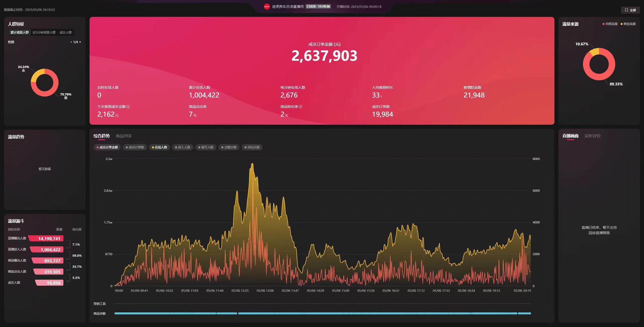Click the left arrow in 性别 pager

coord(71,42)
